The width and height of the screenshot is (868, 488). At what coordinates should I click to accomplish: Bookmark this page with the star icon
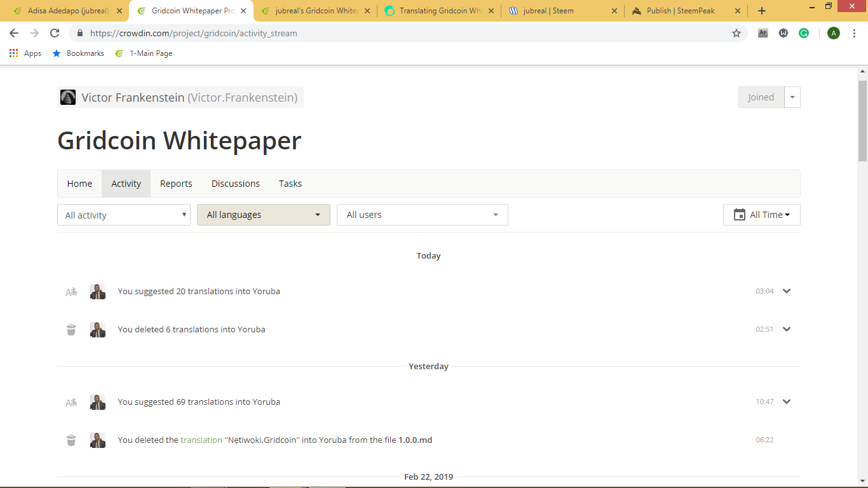[x=736, y=33]
